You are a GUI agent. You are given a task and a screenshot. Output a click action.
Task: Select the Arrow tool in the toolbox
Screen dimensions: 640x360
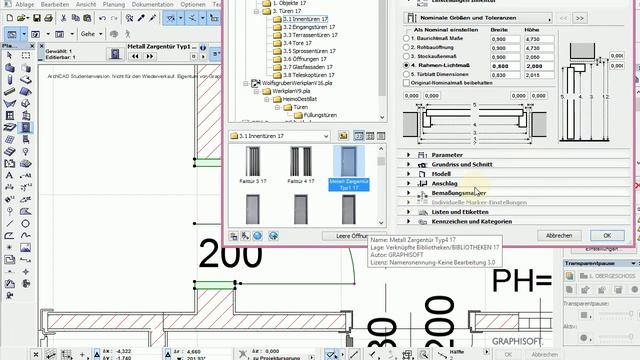(x=9, y=55)
